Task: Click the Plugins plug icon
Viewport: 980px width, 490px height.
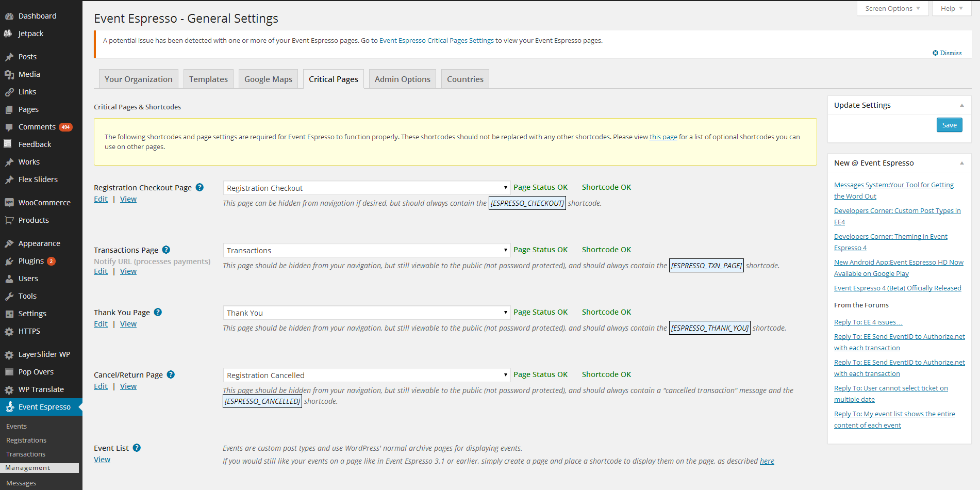Action: click(x=9, y=261)
